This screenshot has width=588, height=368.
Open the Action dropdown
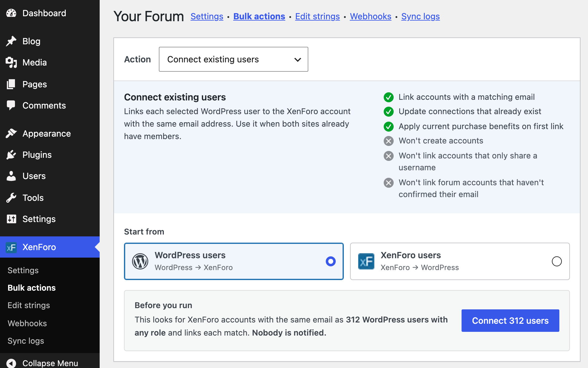pos(234,59)
